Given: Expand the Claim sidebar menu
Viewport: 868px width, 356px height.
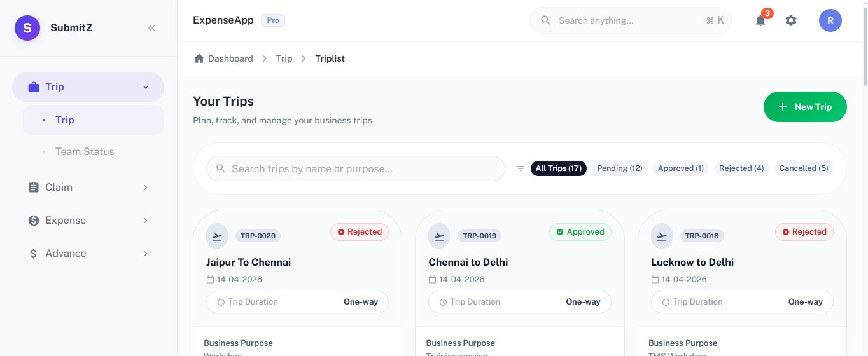Looking at the screenshot, I should 88,188.
